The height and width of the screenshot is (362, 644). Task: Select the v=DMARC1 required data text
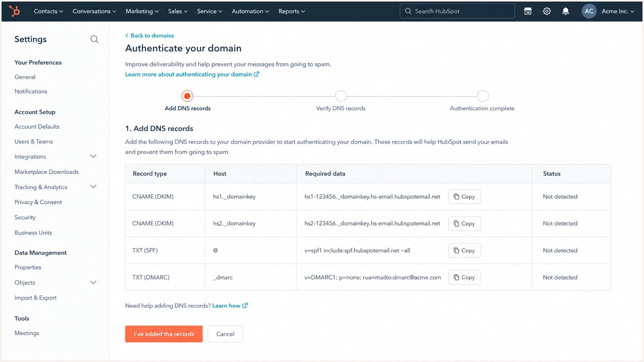(x=372, y=277)
